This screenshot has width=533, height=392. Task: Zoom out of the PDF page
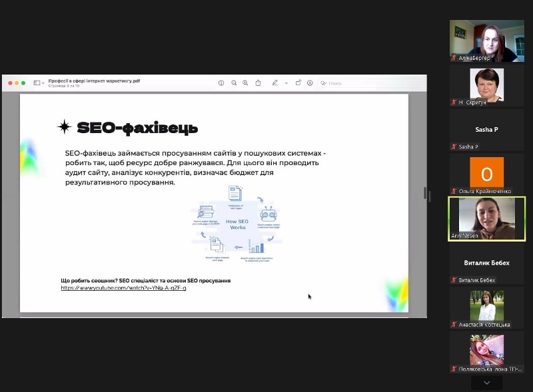[x=234, y=83]
